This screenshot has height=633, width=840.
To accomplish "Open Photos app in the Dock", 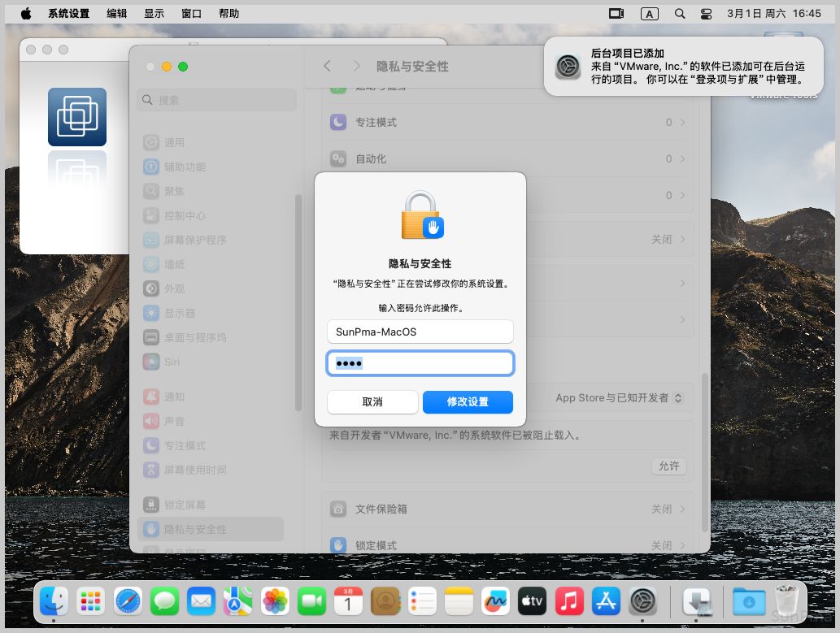I will (276, 601).
